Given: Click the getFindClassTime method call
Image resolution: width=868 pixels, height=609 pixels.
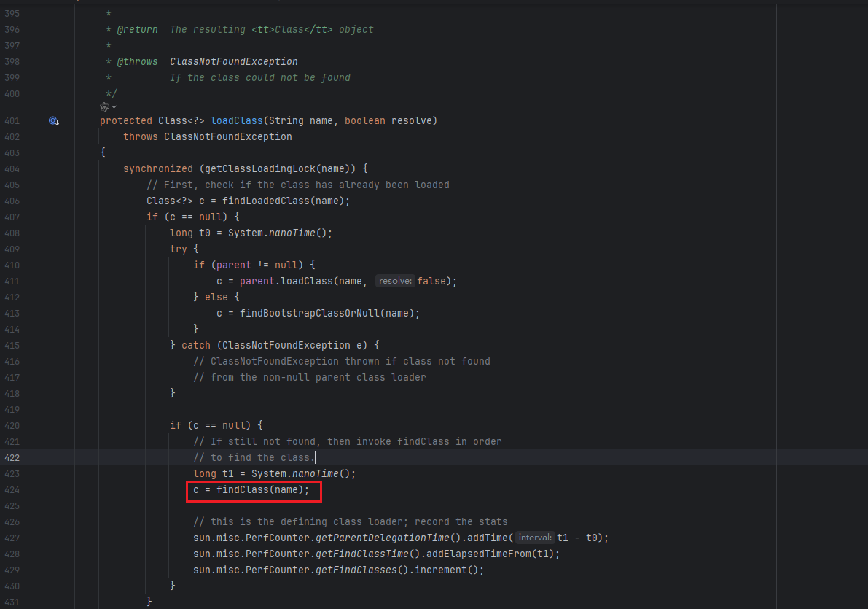Looking at the screenshot, I should (361, 554).
